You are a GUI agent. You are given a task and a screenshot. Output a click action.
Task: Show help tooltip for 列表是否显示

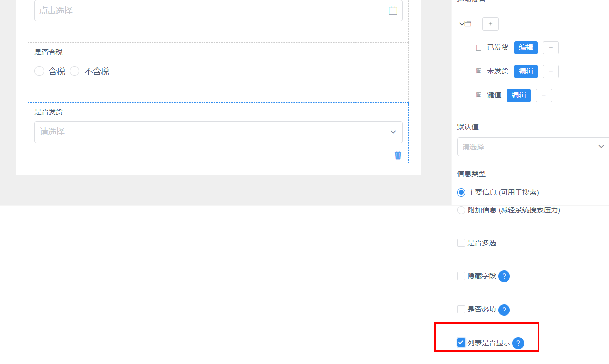[518, 343]
